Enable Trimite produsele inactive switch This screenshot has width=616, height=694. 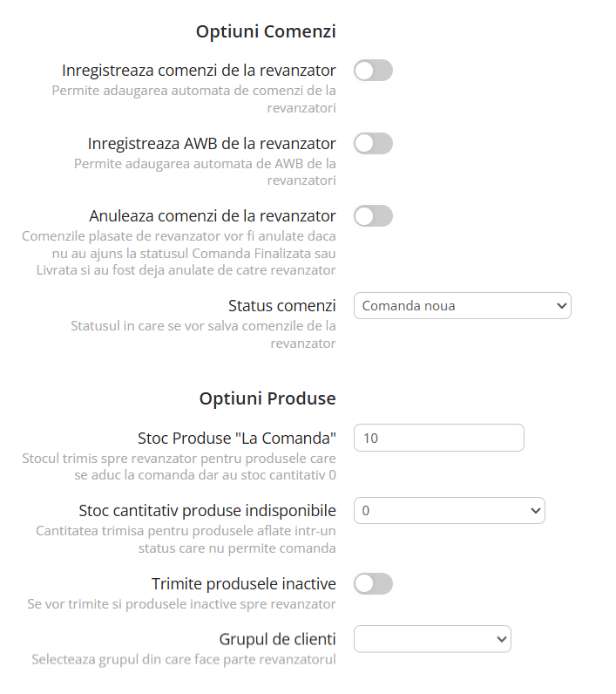(373, 583)
